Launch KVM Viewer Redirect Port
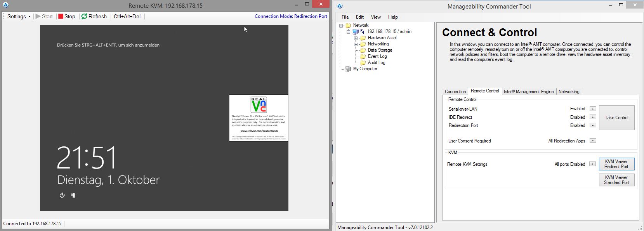644x231 pixels. point(616,164)
